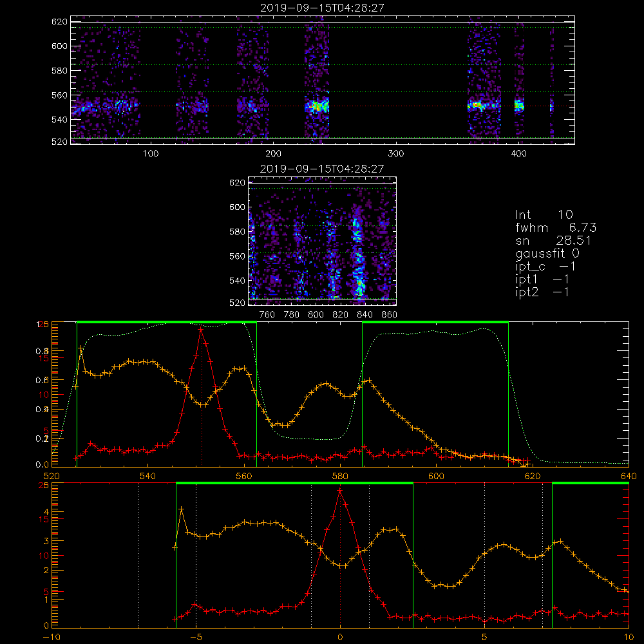
Task: Select the 'sn 28.51' parameter line
Action: coord(553,241)
